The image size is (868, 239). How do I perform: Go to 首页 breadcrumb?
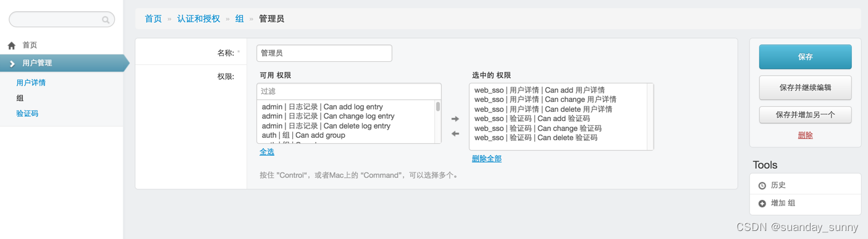[153, 19]
